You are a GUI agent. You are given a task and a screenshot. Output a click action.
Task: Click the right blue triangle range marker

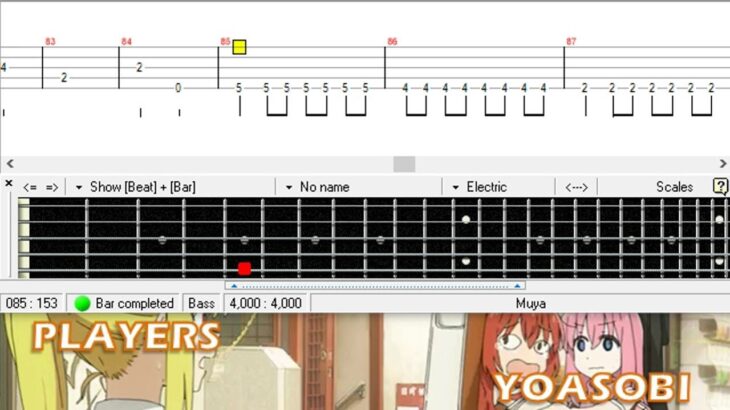tap(517, 286)
